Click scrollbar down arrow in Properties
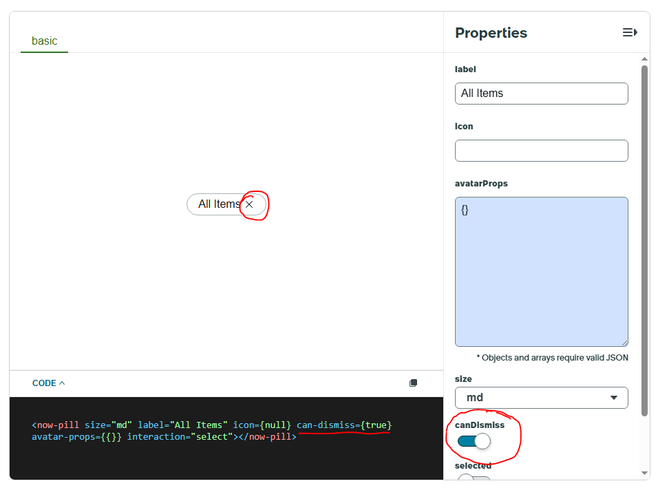Screen dimensions: 658x492 (645, 473)
